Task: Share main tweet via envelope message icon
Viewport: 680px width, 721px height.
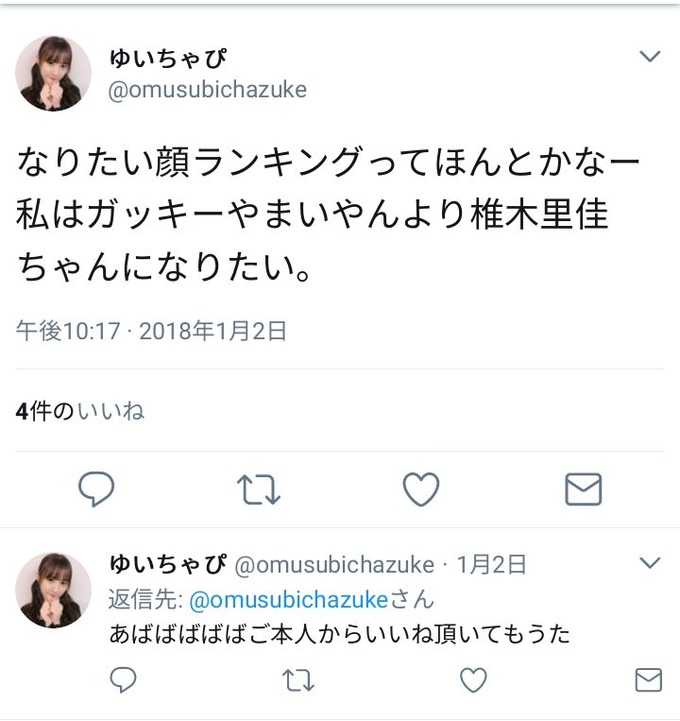Action: (583, 489)
